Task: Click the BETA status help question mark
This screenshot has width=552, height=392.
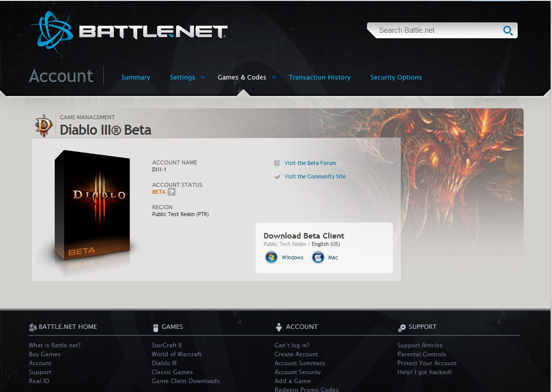Action: 172,192
